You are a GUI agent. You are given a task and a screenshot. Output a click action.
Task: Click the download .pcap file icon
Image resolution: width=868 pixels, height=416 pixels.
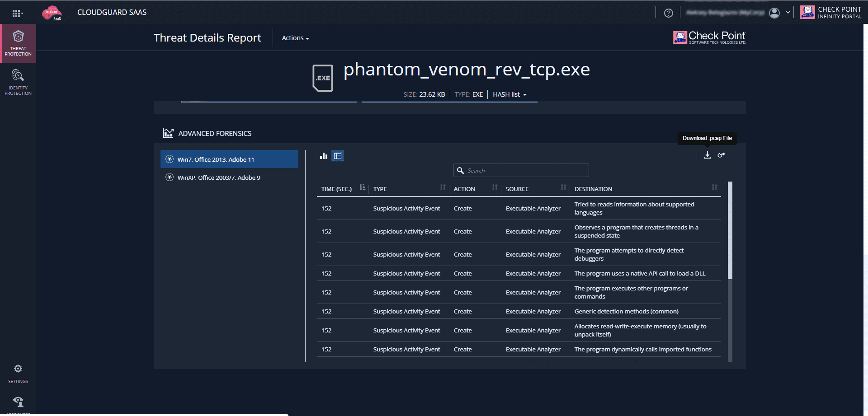(x=708, y=155)
